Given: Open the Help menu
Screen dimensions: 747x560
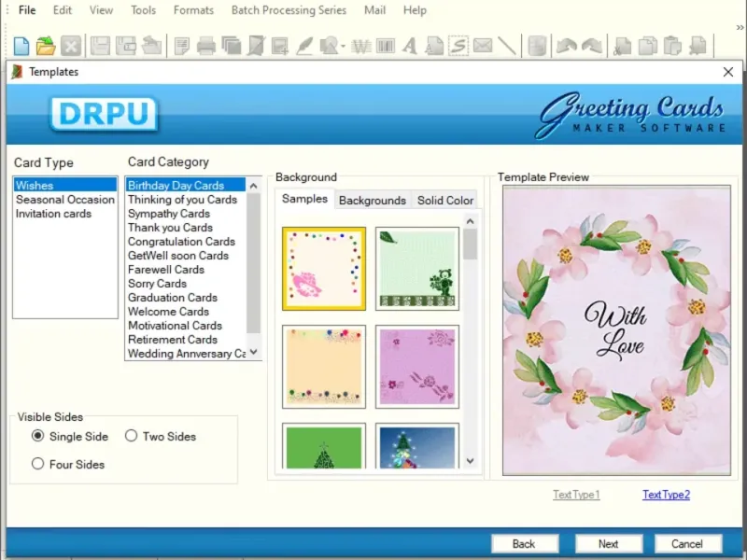Looking at the screenshot, I should tap(415, 10).
